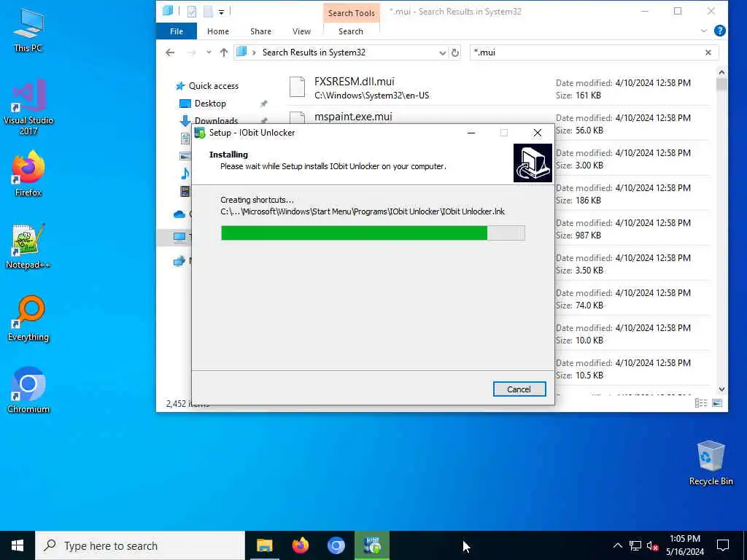
Task: Open Chromium from taskbar
Action: coord(336,545)
